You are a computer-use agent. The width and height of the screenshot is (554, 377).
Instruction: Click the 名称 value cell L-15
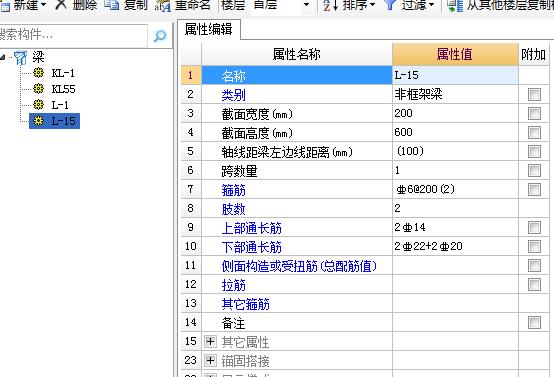tap(455, 75)
